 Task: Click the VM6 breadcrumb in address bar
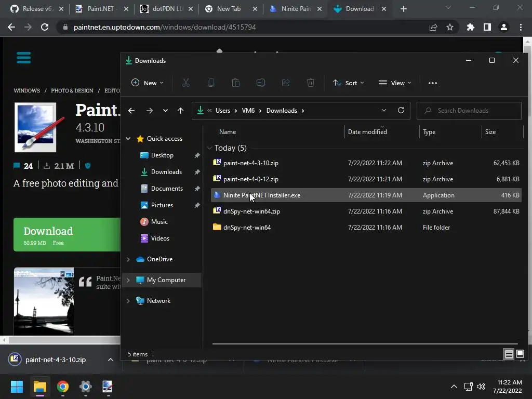click(x=248, y=111)
